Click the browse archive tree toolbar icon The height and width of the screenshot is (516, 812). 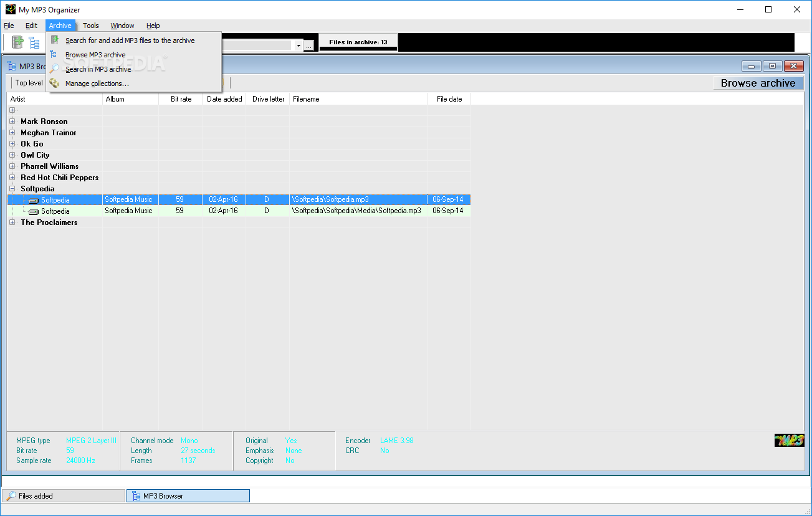34,42
